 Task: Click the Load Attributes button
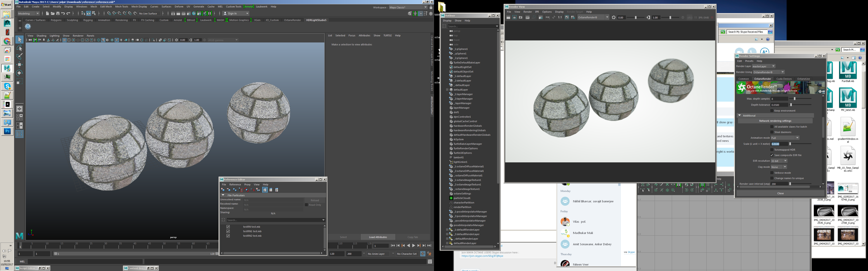[378, 237]
